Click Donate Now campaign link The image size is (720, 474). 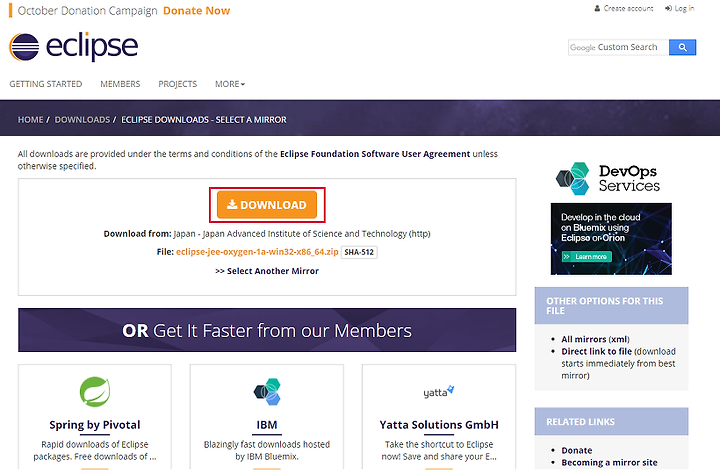(197, 11)
